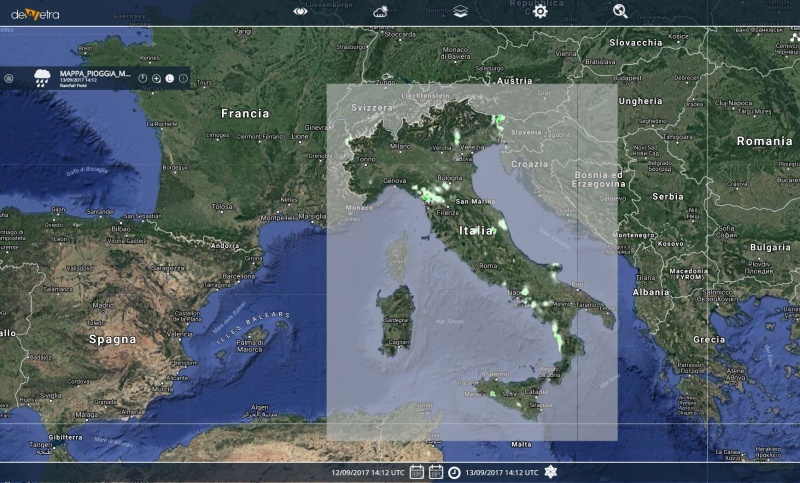Select the MAPPA_PIOGGIA_M... layer title
The width and height of the screenshot is (800, 483).
point(96,73)
